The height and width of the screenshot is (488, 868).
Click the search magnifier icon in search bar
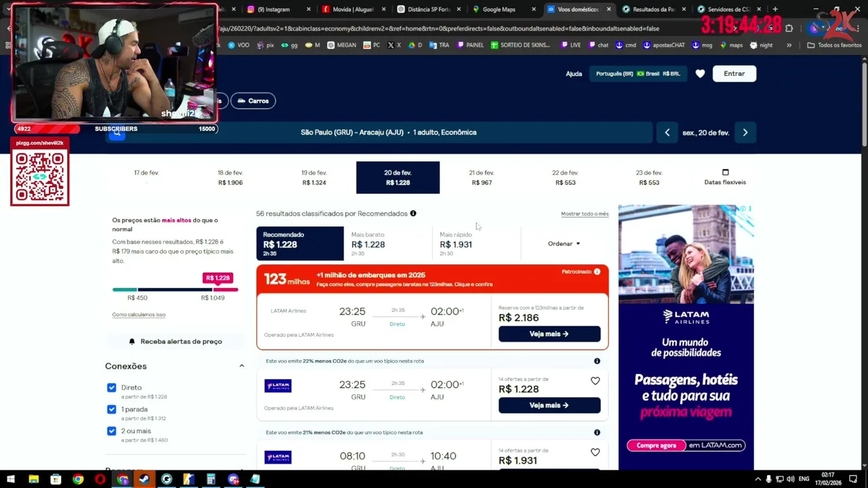117,133
